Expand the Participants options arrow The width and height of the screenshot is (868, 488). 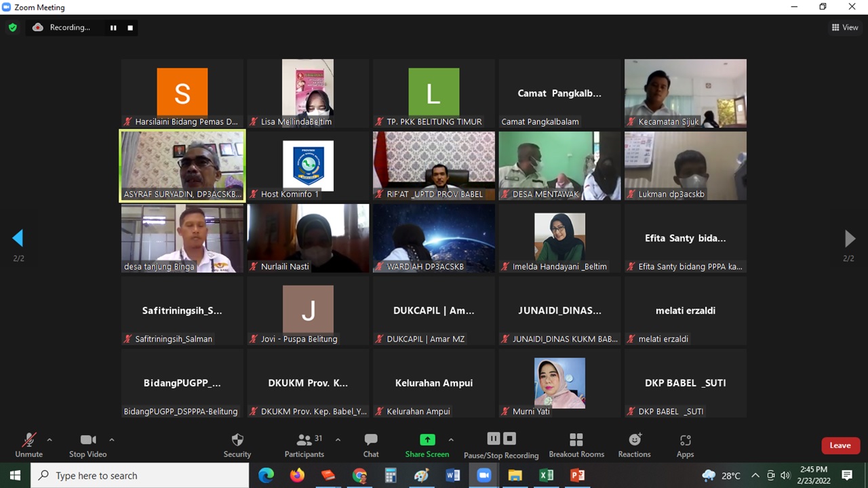click(x=338, y=440)
